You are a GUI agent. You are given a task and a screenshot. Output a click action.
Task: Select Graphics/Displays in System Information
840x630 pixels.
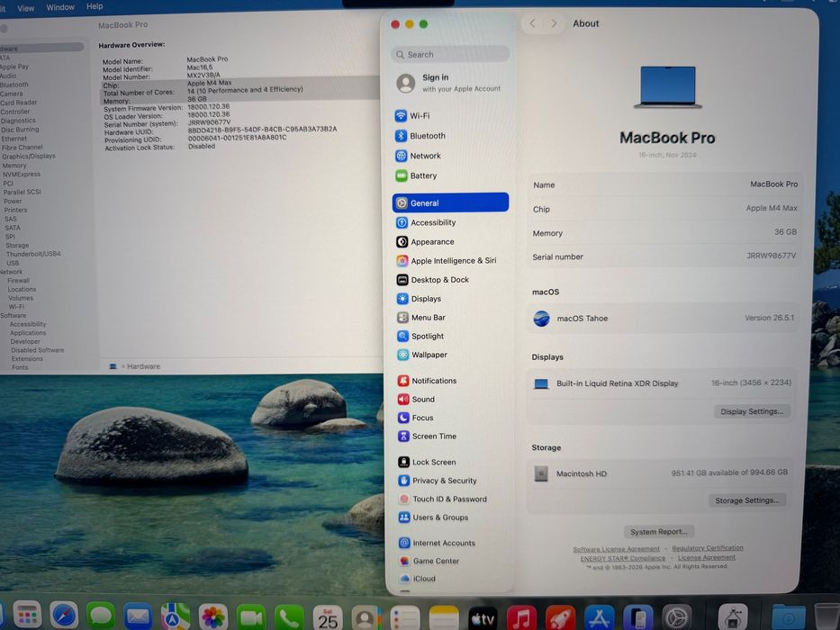click(x=29, y=156)
